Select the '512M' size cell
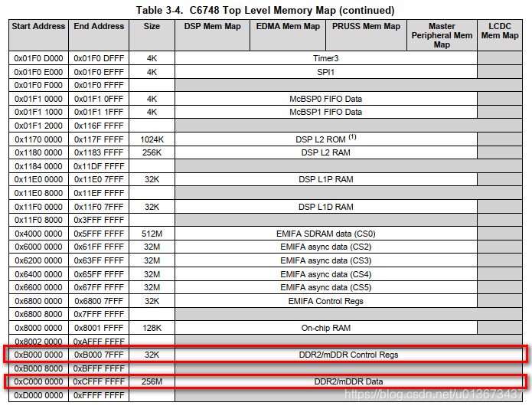This screenshot has width=532, height=409. (x=152, y=234)
